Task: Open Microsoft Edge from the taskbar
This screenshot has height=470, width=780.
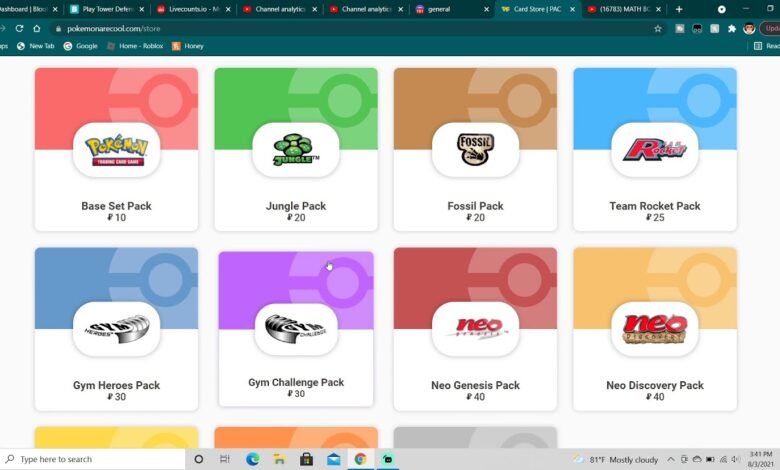Action: [253, 459]
